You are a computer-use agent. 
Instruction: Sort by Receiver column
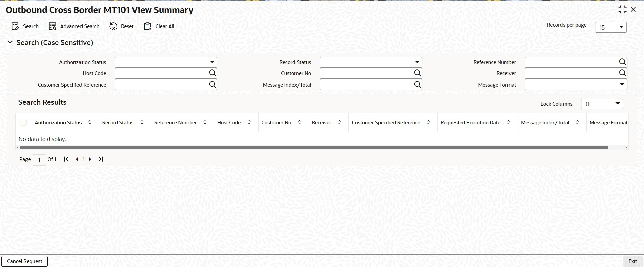tap(339, 123)
